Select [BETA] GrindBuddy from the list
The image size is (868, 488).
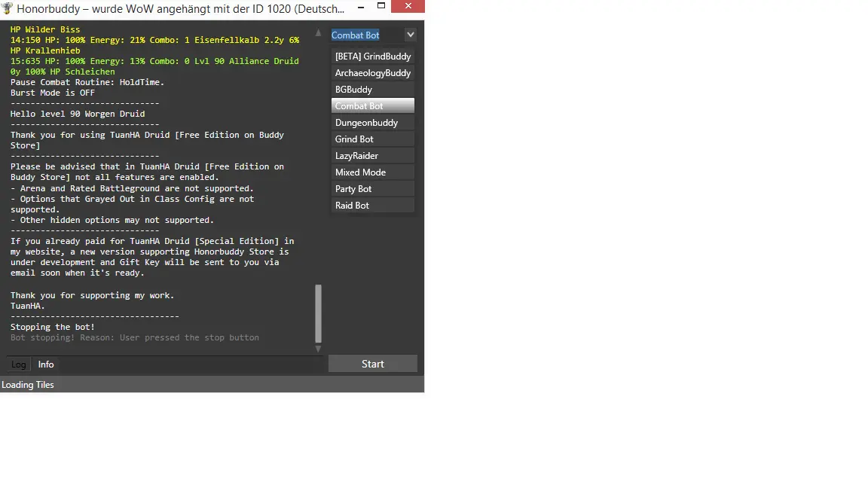tap(372, 56)
